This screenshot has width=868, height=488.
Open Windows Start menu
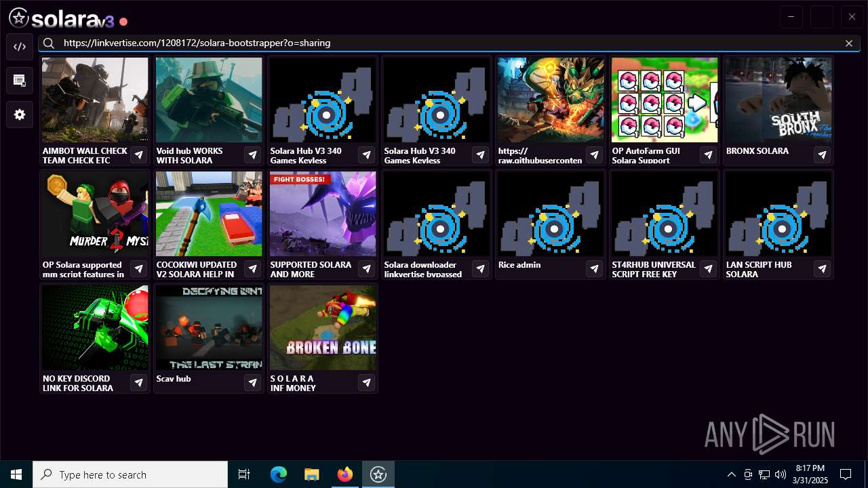click(x=16, y=474)
